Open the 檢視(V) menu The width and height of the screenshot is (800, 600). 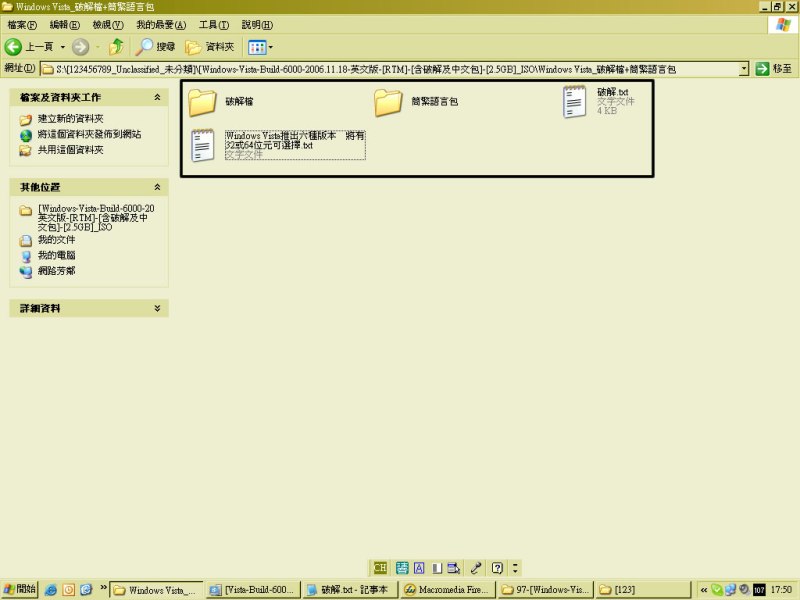pos(108,24)
